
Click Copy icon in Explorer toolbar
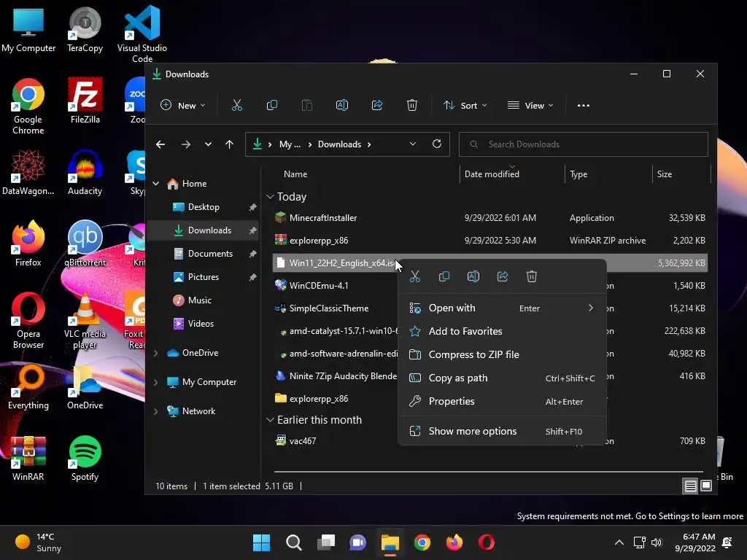pos(272,105)
